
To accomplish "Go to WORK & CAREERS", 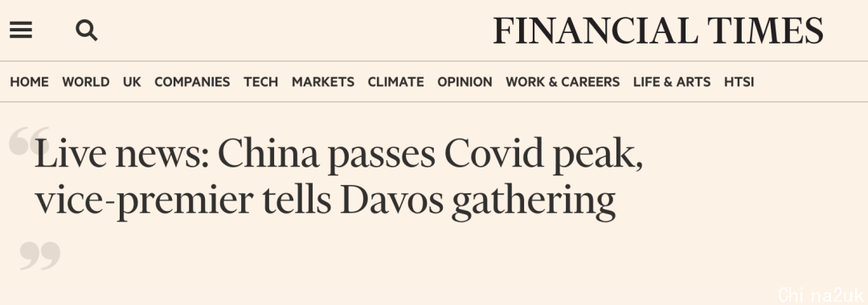I will (563, 82).
